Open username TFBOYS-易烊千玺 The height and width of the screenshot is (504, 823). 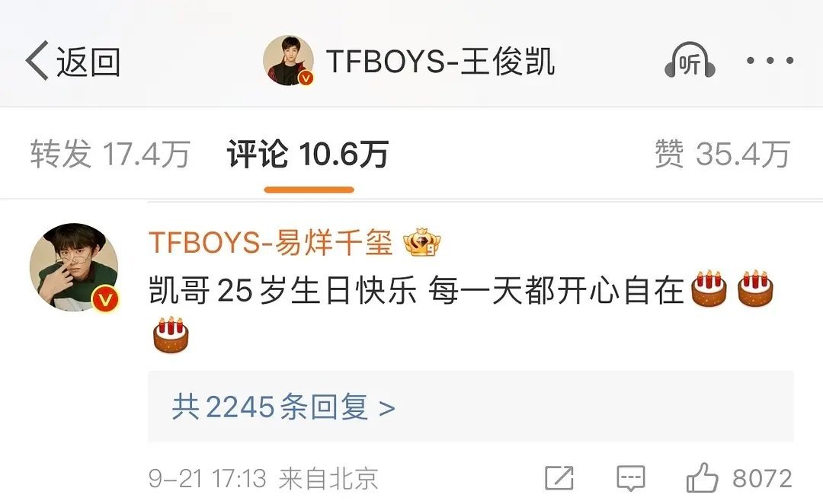271,243
